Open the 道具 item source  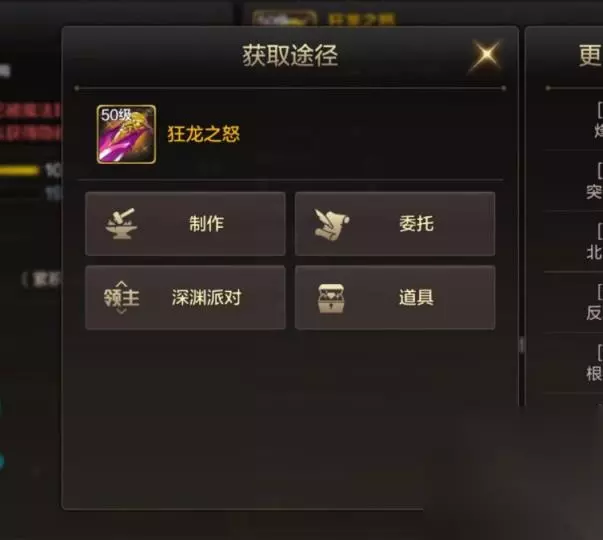(x=395, y=297)
